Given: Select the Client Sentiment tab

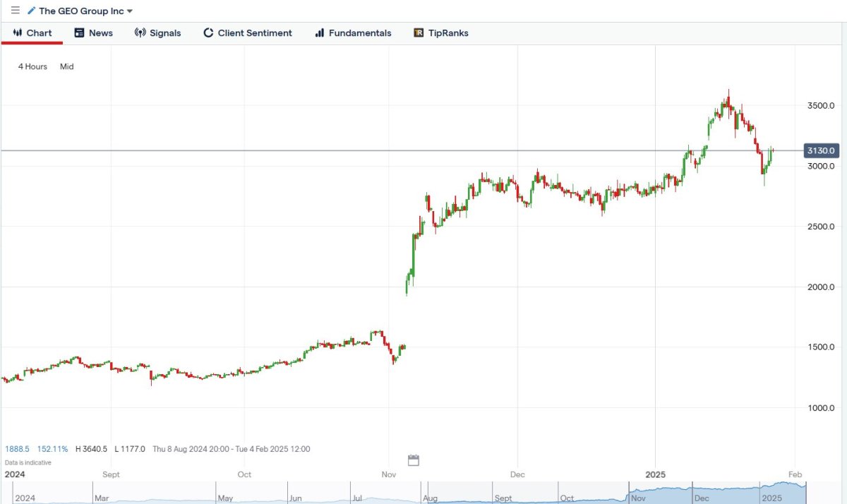Looking at the screenshot, I should coord(247,32).
